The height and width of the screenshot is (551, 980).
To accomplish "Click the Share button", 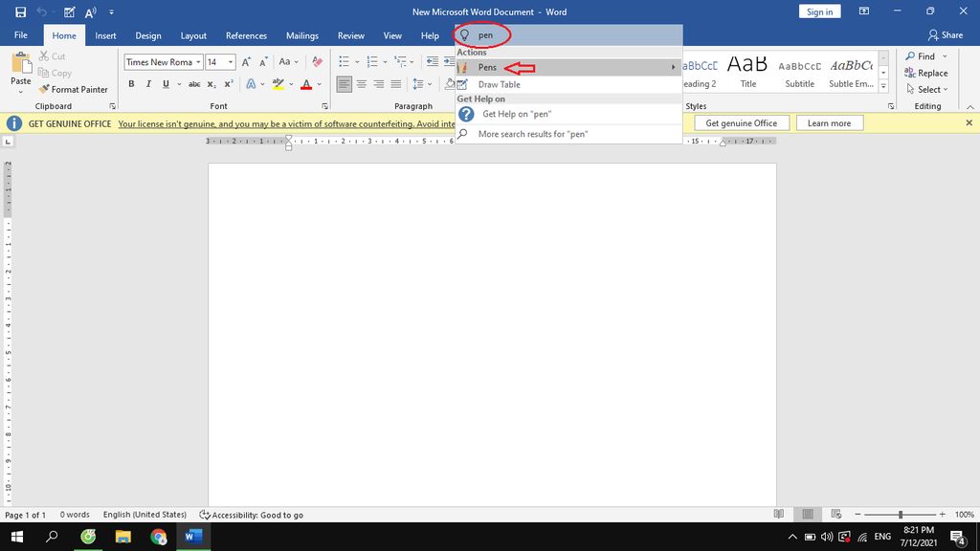I will 945,35.
